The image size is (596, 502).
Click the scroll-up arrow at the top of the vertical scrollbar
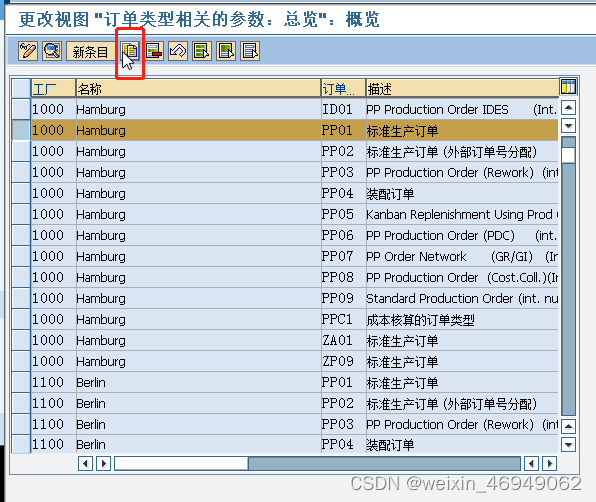(568, 108)
